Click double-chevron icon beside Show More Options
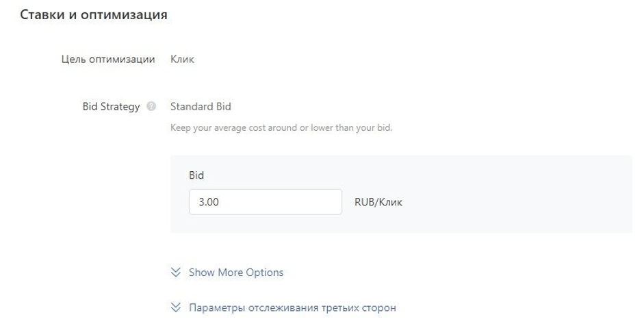Screen dimensions: 644x328 pos(176,273)
